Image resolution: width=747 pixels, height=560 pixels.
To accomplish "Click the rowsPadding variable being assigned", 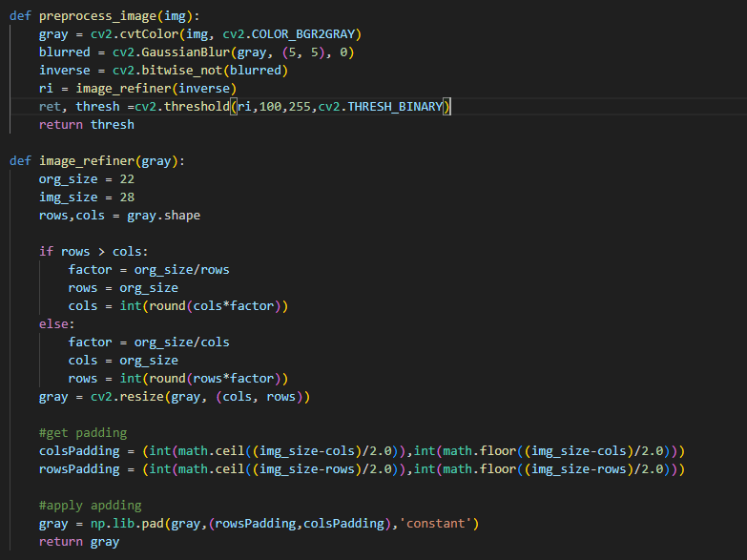I will click(79, 469).
